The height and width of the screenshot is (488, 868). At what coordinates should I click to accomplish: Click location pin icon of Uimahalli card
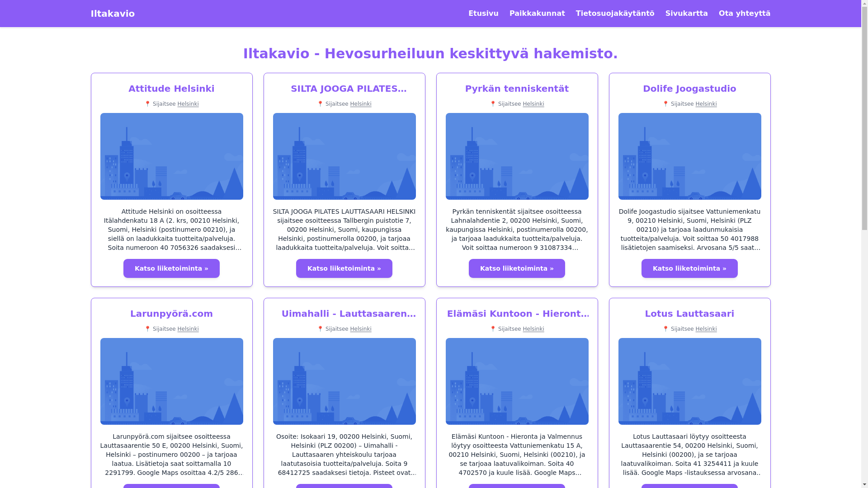point(320,329)
